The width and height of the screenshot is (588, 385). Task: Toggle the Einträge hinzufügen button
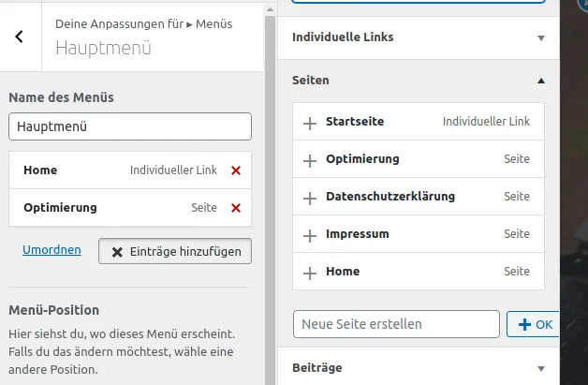point(175,251)
